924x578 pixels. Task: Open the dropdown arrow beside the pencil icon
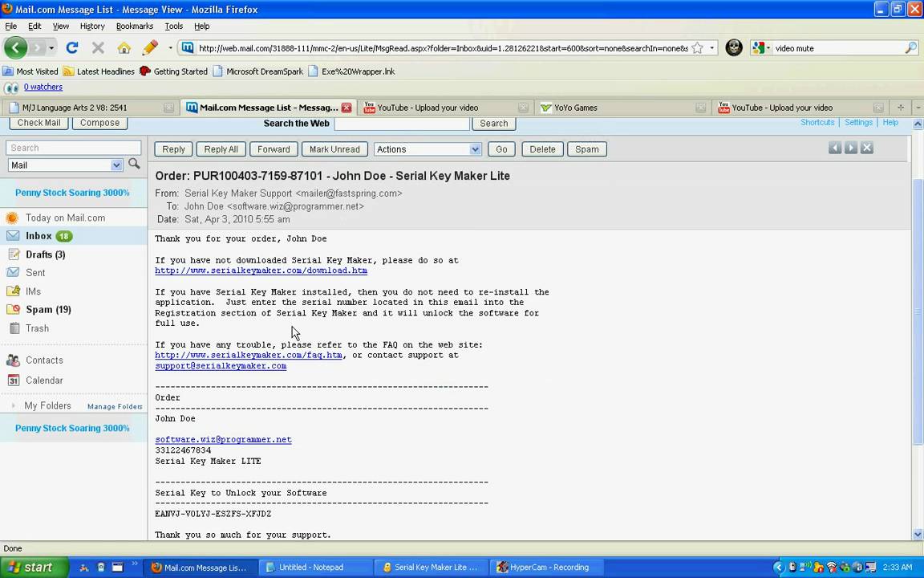click(170, 48)
